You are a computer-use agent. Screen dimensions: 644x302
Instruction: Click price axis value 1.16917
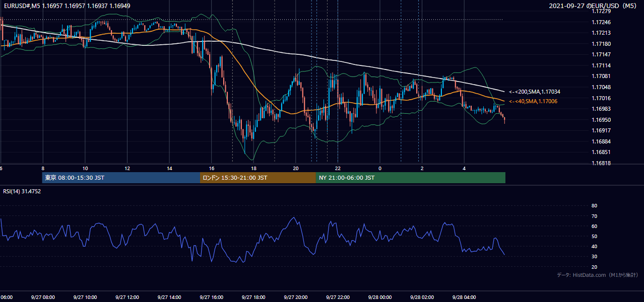601,130
